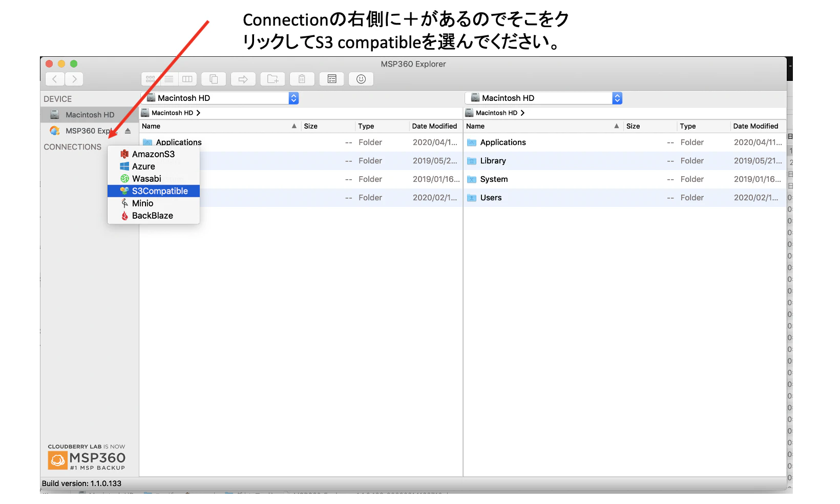
Task: Switch to icon grid view
Action: (151, 79)
